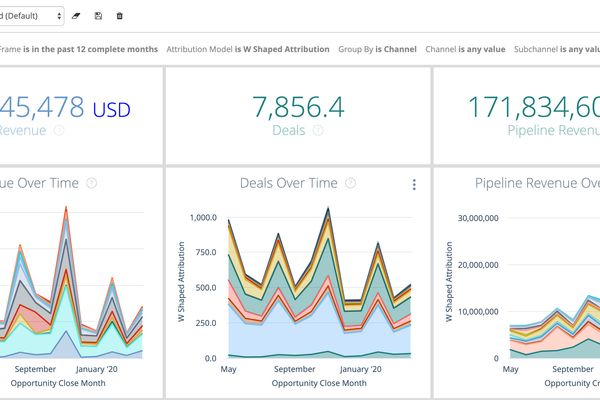Click the 7,856.4 Deals value
The image size is (600, 400).
298,107
